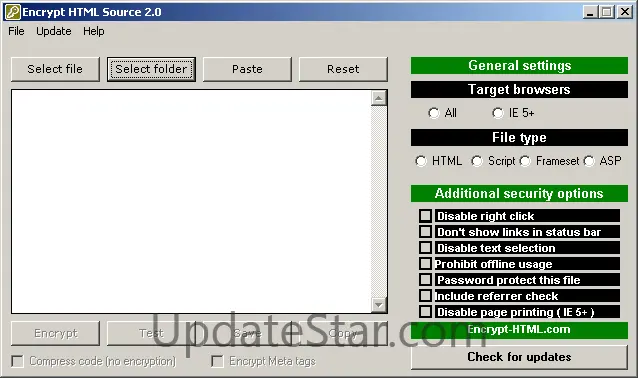The width and height of the screenshot is (638, 378).
Task: Click the Reset button
Action: [x=343, y=69]
